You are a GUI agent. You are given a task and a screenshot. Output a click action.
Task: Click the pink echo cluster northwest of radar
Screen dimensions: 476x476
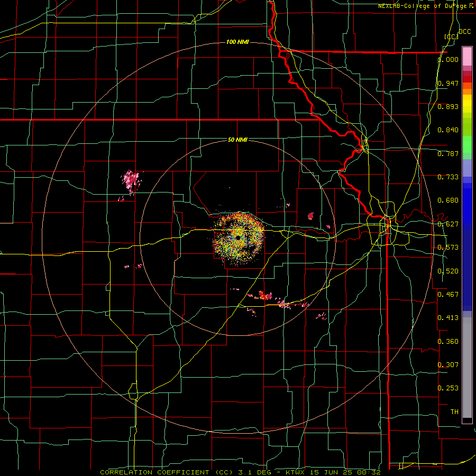click(x=132, y=181)
